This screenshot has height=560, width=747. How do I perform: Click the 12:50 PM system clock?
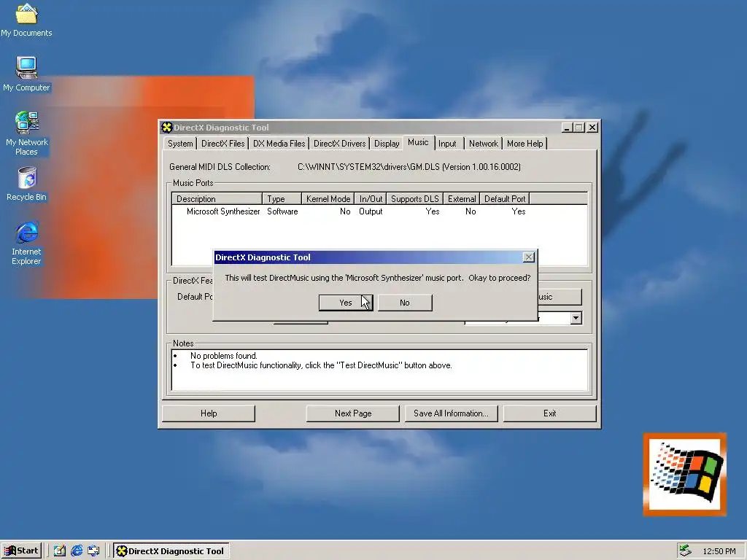[719, 551]
